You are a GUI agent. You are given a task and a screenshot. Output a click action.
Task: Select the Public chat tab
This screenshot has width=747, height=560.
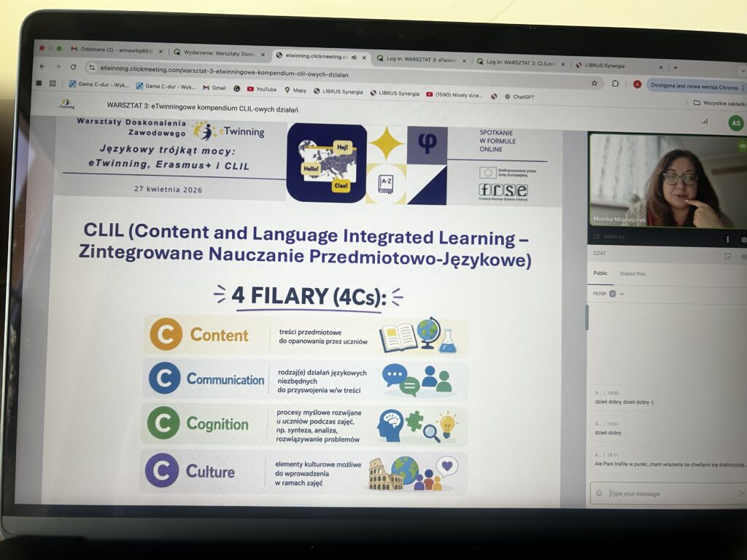coord(600,273)
